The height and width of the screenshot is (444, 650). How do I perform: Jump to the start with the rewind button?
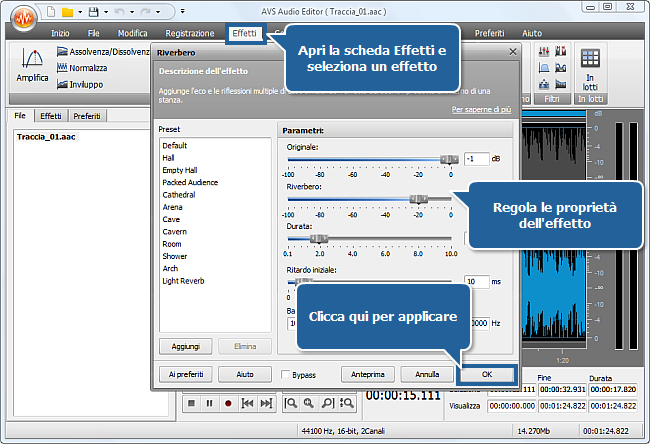247,403
